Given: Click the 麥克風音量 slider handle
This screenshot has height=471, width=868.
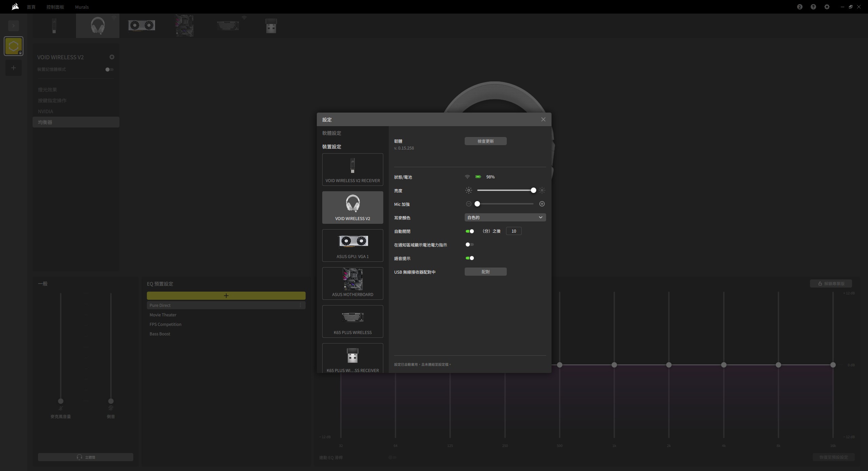Looking at the screenshot, I should point(61,401).
